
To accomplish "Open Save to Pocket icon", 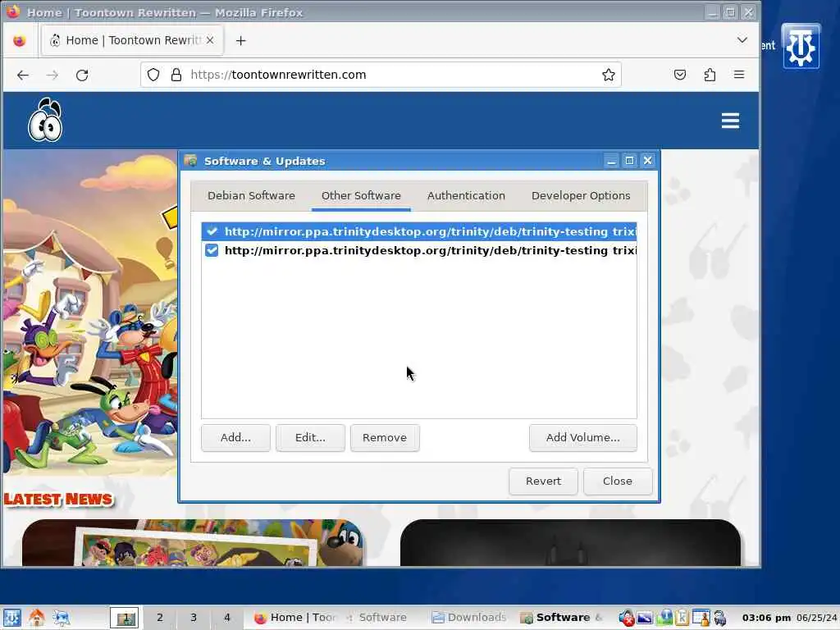I will [x=680, y=75].
